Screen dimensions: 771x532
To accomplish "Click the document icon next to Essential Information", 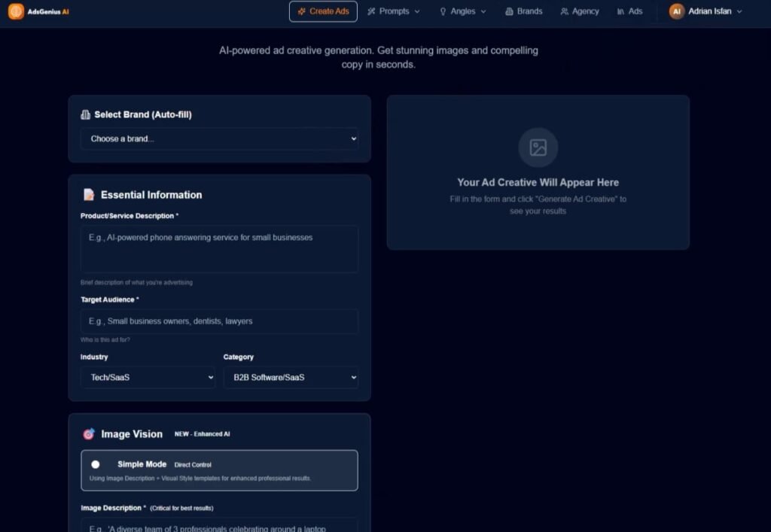I will pos(88,194).
